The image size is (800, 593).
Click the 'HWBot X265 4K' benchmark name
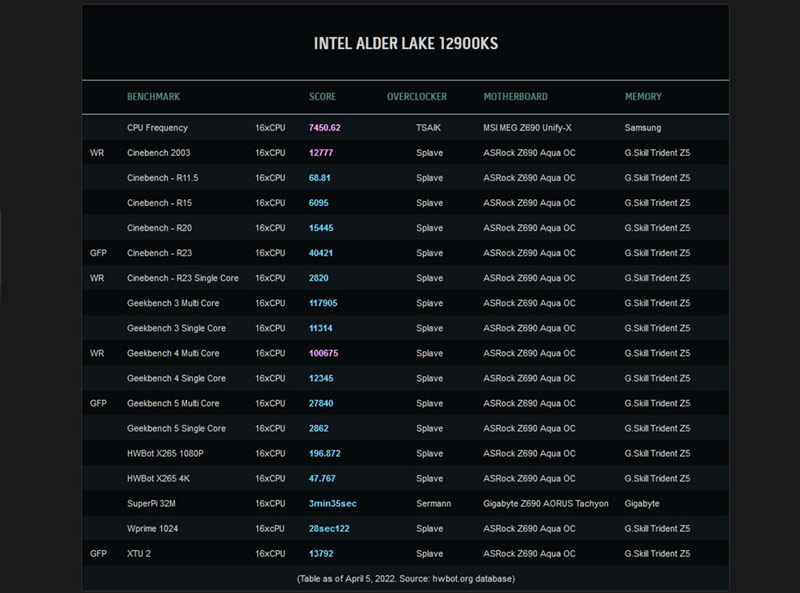(158, 478)
